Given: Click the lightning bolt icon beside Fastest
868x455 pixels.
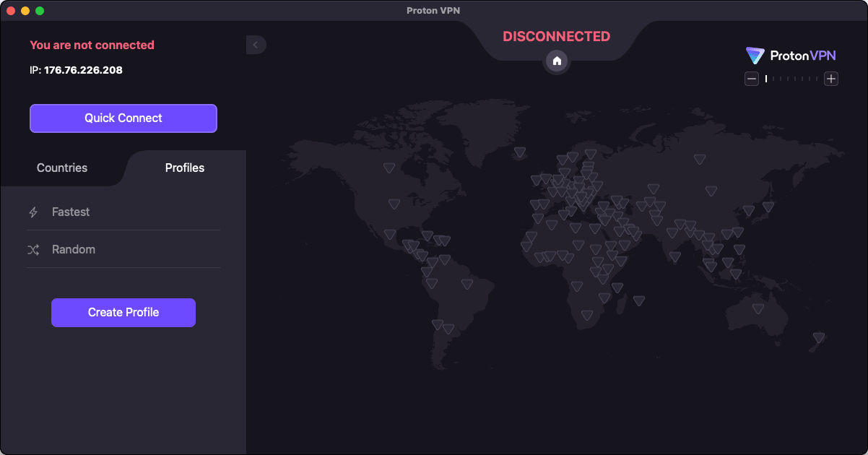Looking at the screenshot, I should [x=33, y=212].
